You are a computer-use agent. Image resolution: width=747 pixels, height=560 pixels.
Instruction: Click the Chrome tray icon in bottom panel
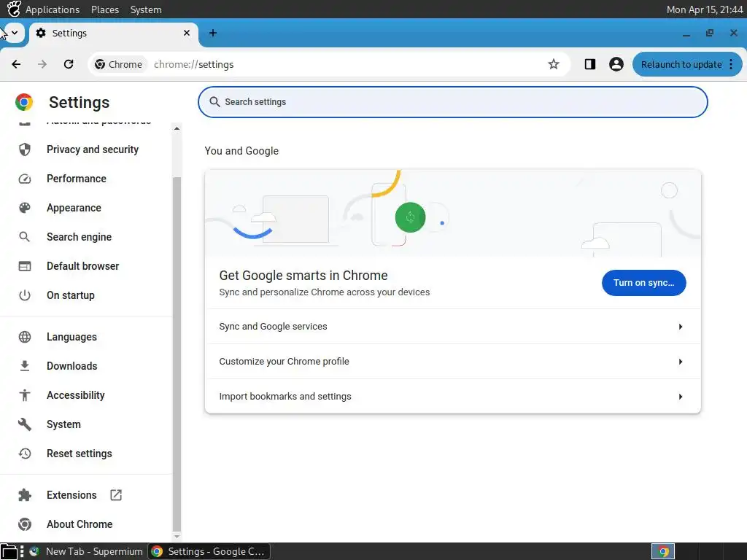[x=663, y=552]
